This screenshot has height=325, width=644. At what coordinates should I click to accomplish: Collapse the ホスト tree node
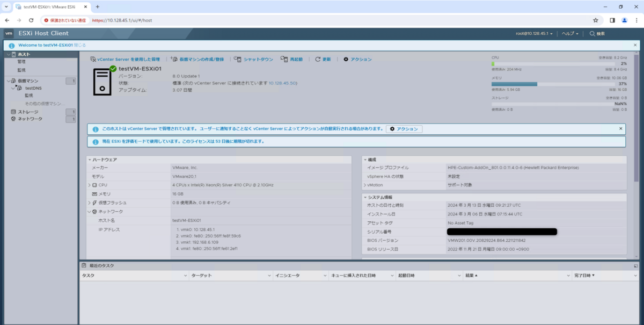tap(8, 54)
